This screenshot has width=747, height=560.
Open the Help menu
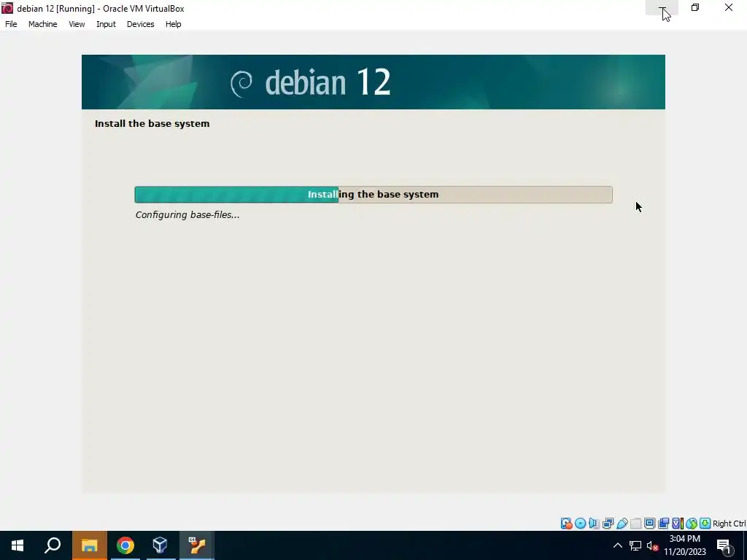point(174,24)
